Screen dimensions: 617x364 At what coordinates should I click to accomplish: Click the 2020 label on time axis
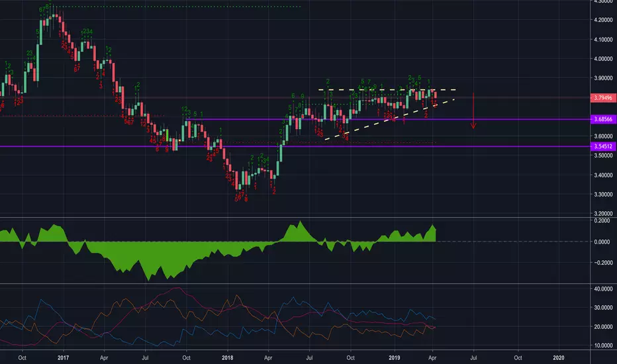(x=558, y=357)
